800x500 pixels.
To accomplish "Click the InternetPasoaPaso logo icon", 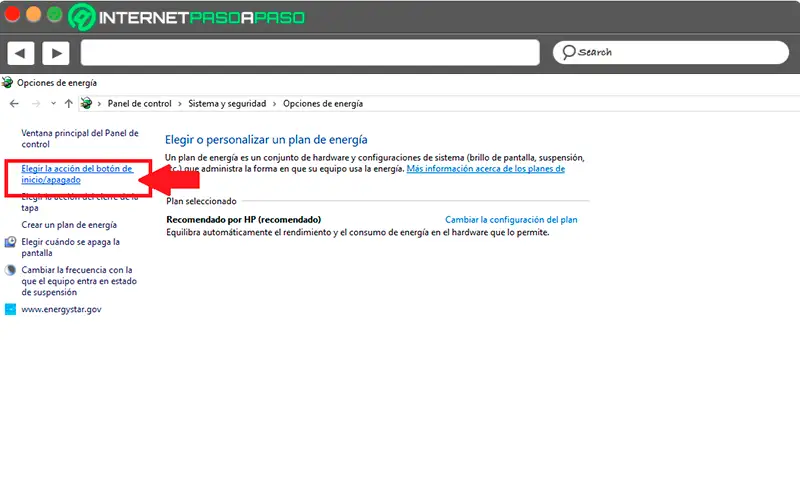I will point(82,17).
